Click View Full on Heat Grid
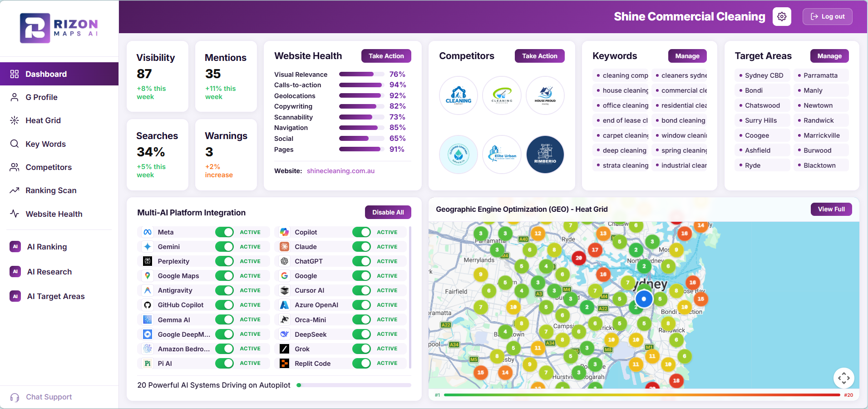This screenshot has width=868, height=409. (831, 209)
